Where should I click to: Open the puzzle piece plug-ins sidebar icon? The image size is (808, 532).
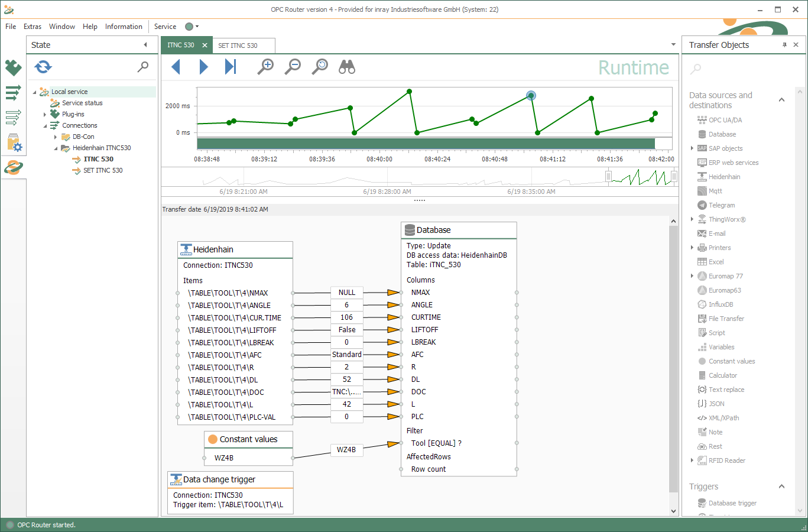click(13, 67)
